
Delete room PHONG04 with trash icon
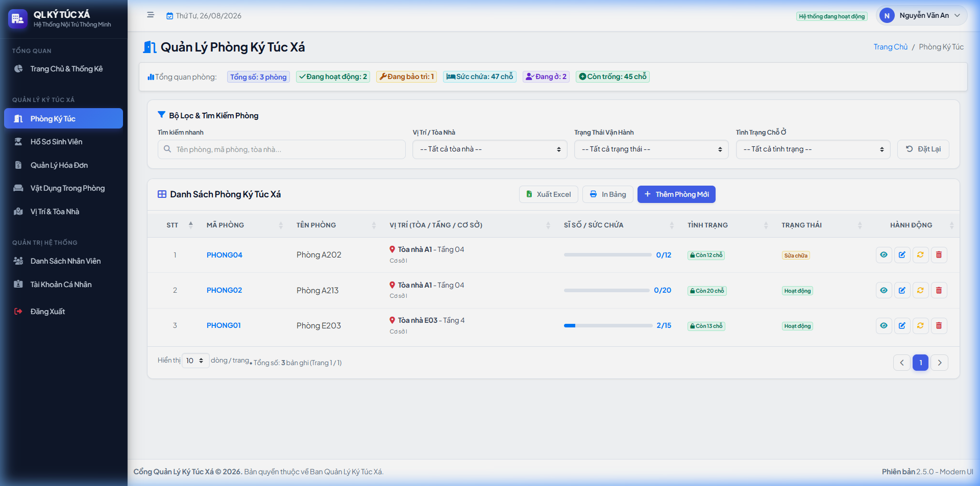939,255
